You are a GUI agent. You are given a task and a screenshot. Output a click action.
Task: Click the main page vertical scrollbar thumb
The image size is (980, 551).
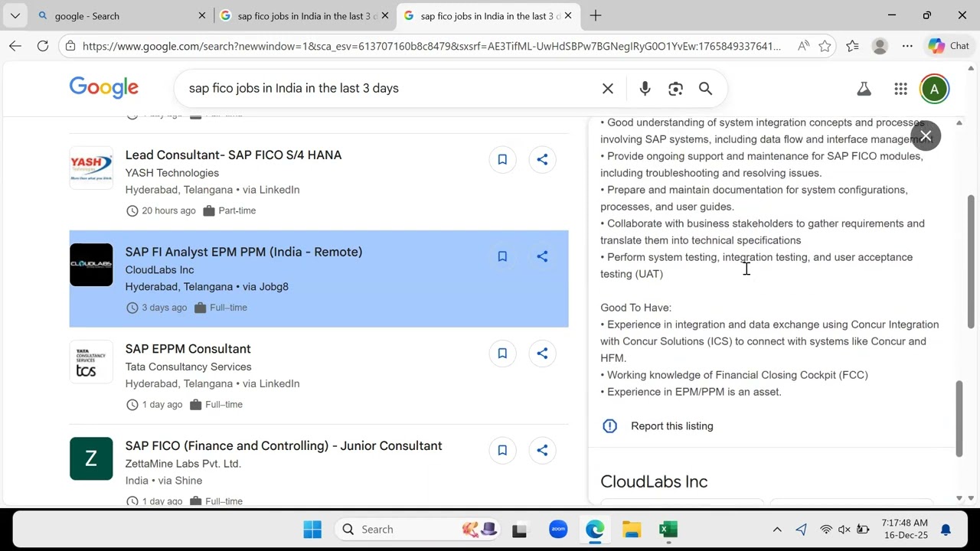point(972,262)
